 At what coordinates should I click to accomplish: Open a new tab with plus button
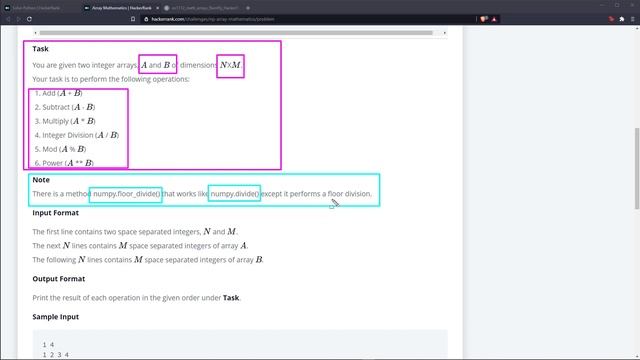click(248, 8)
